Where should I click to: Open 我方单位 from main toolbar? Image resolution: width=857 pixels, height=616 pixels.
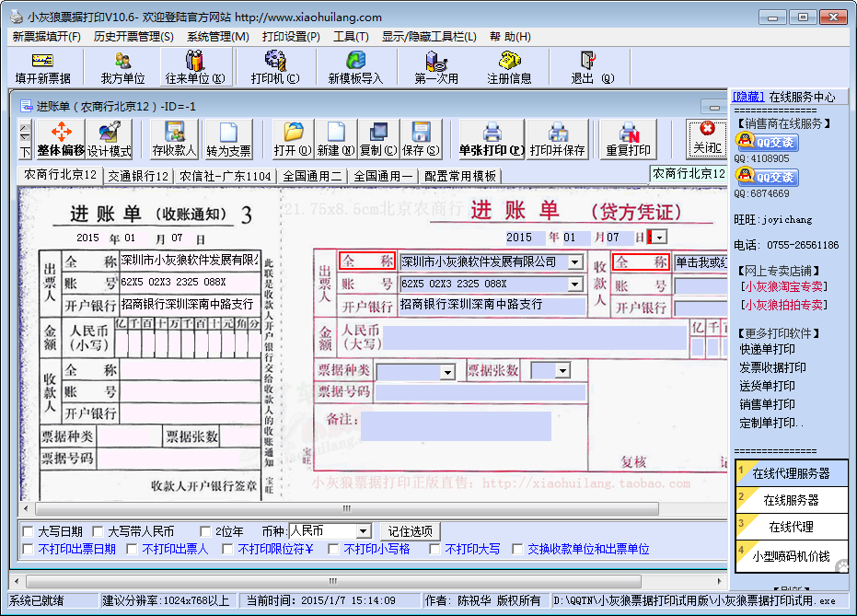tap(122, 68)
